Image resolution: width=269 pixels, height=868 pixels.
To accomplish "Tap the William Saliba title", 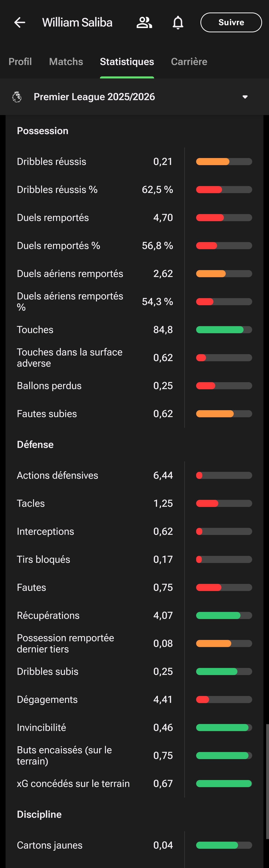I will point(77,23).
